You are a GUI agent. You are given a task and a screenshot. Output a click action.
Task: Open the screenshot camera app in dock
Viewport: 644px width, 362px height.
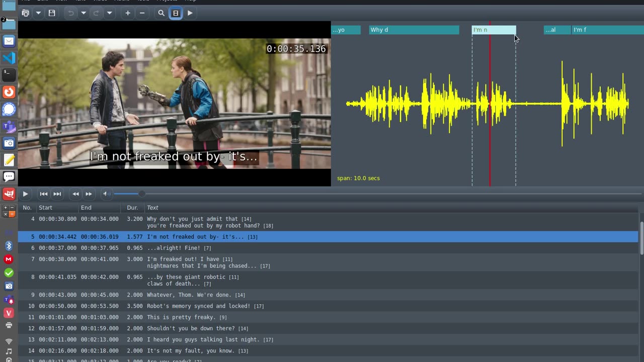[x=9, y=143]
